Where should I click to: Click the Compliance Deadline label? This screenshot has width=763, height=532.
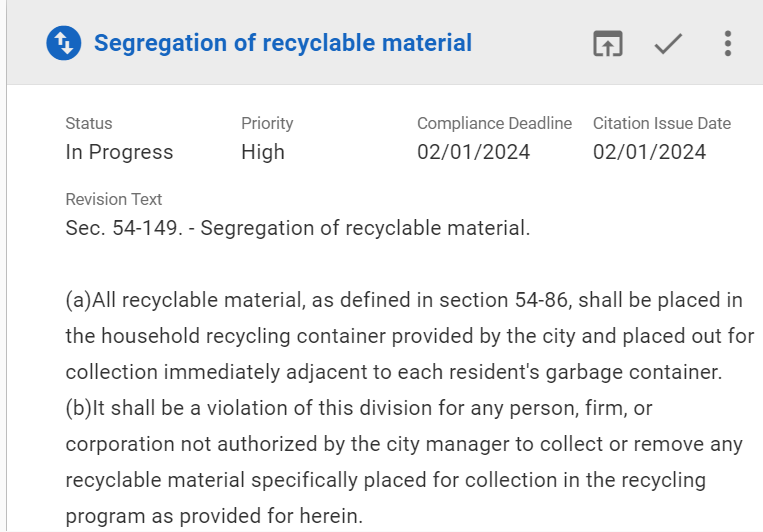tap(494, 124)
